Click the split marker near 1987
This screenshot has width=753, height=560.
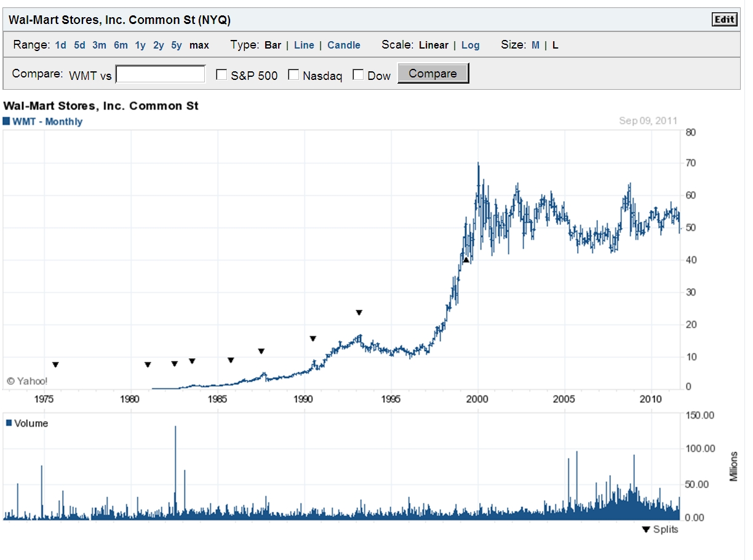pyautogui.click(x=261, y=351)
